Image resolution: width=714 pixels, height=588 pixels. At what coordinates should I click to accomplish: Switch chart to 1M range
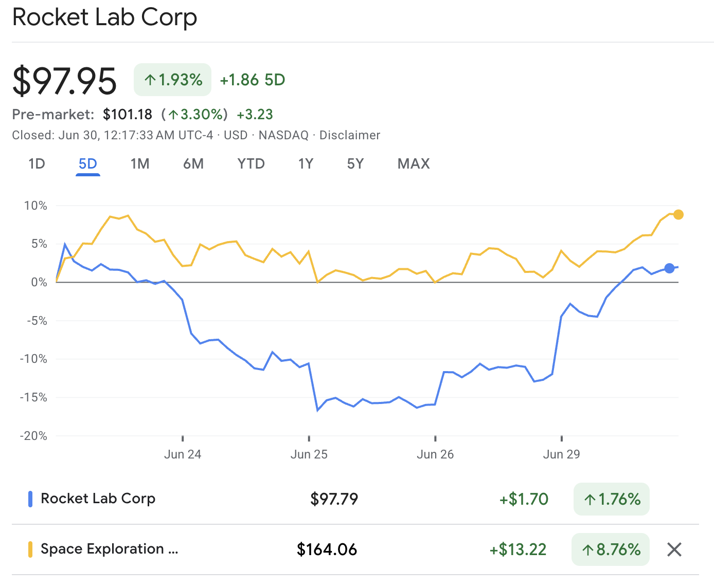[x=140, y=164]
